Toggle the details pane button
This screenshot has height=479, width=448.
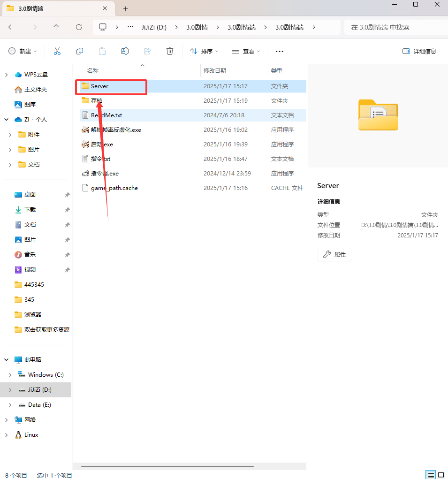tap(419, 51)
